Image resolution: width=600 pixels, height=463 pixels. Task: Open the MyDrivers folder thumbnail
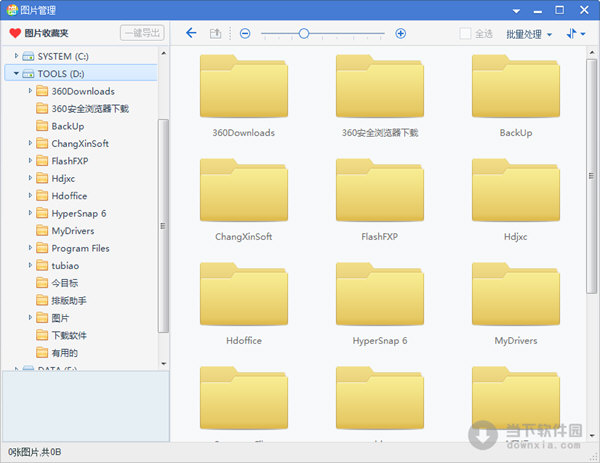point(516,294)
